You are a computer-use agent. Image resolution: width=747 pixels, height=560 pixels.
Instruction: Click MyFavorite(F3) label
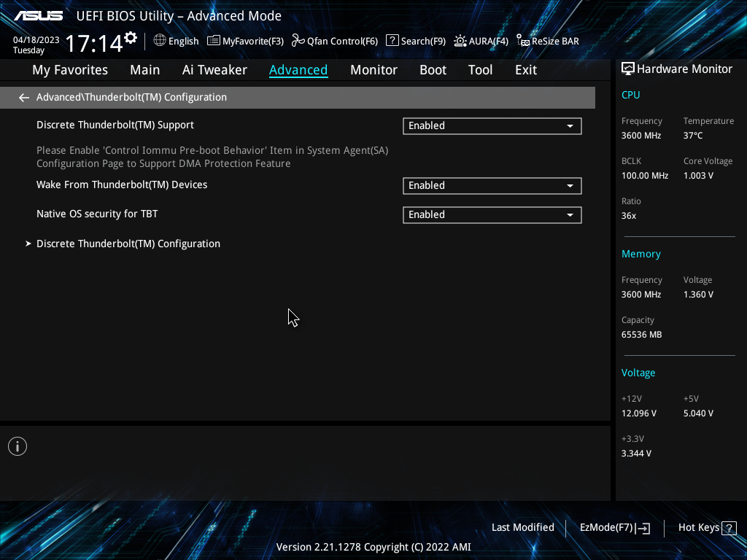(253, 42)
